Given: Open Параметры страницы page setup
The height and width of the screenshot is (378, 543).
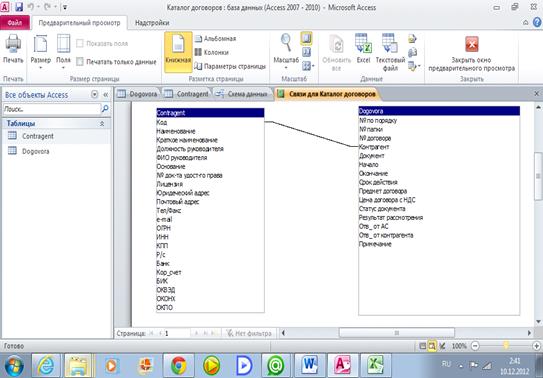Looking at the screenshot, I should click(230, 66).
